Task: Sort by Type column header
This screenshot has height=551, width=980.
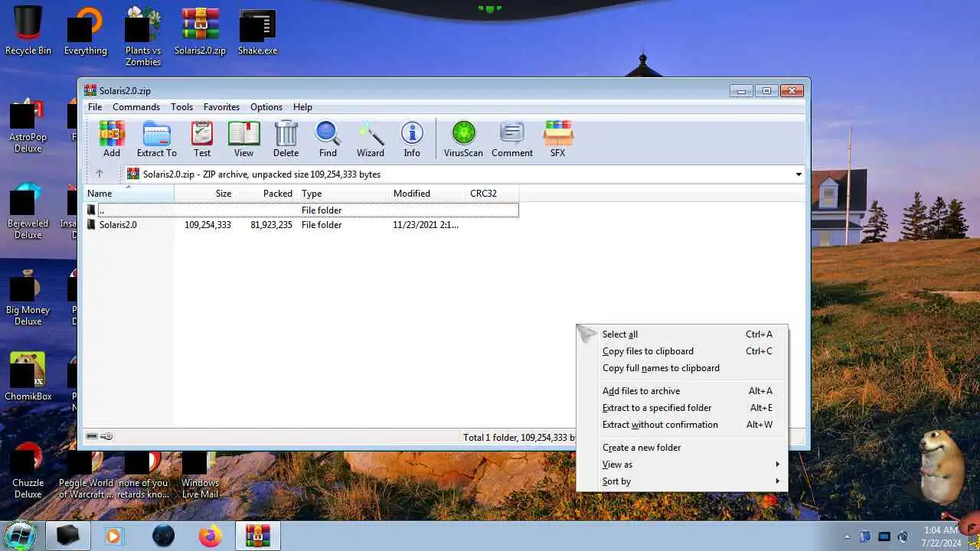Action: click(x=344, y=194)
